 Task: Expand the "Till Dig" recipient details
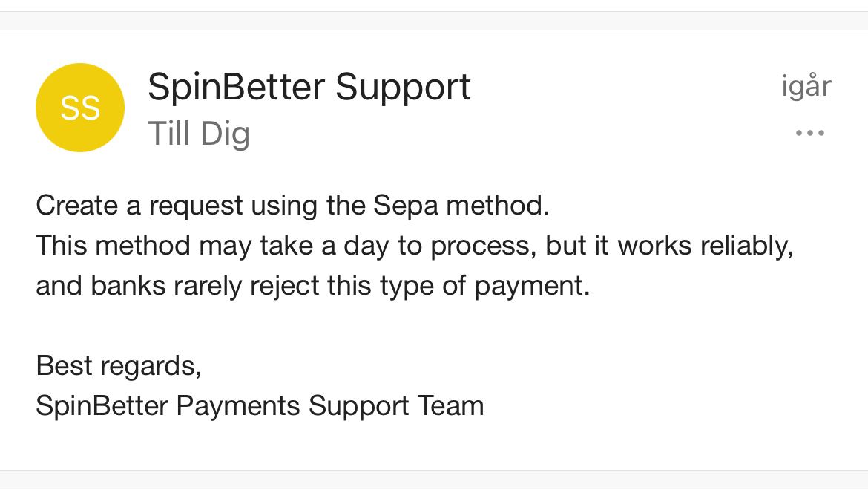tap(199, 134)
